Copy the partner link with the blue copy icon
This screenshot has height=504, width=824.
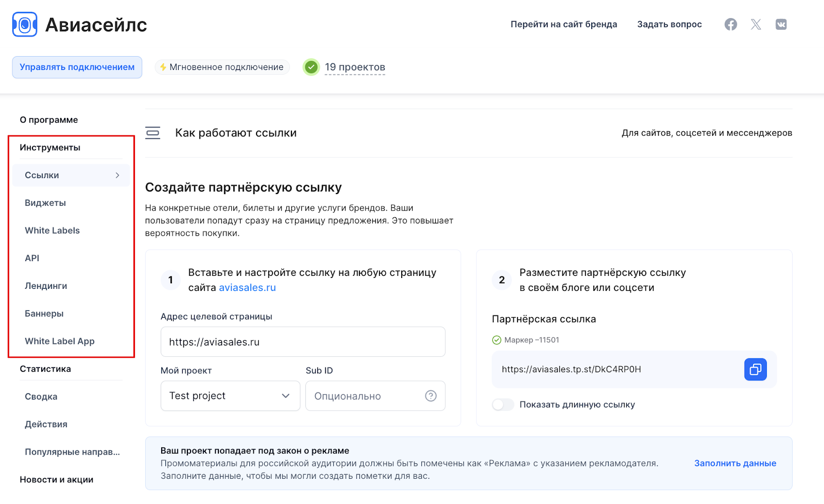click(755, 369)
